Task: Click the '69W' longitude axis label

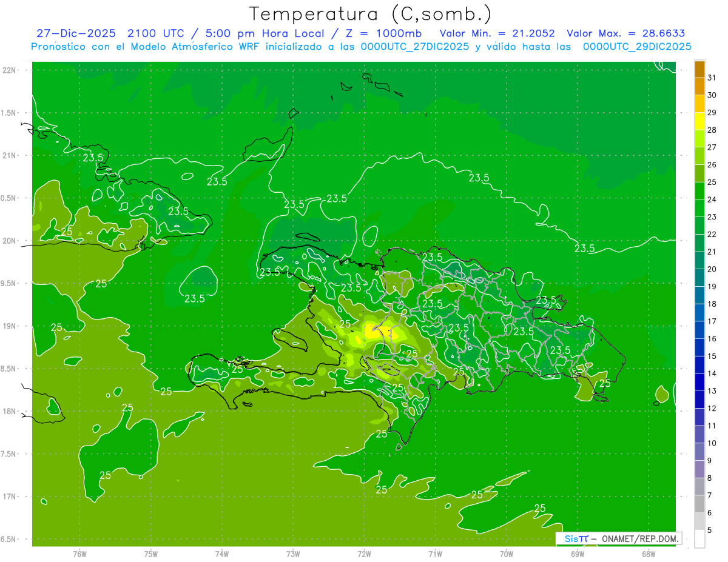Action: tap(578, 554)
